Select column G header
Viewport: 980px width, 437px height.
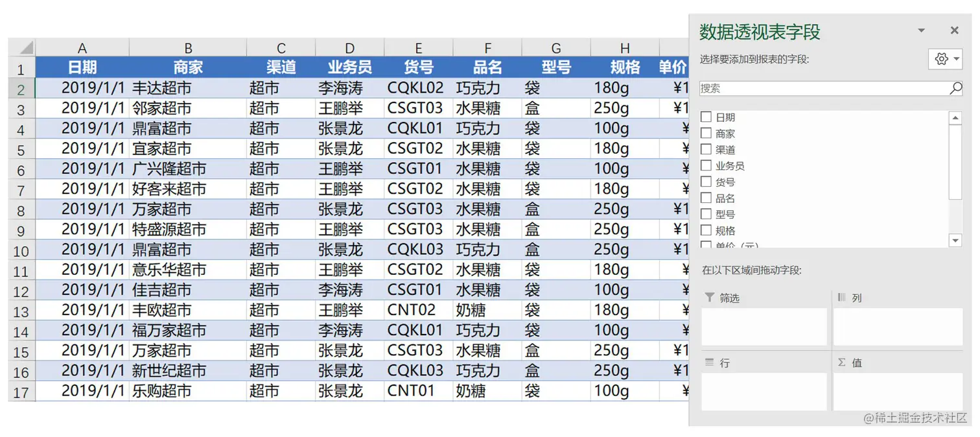point(556,48)
